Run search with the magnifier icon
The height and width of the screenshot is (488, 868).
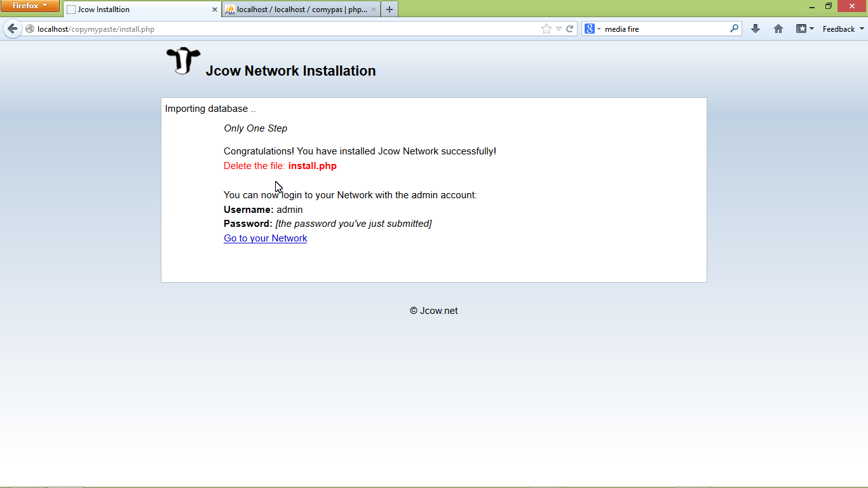click(x=735, y=29)
